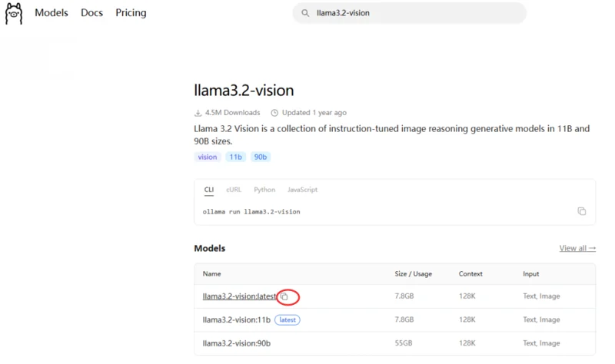This screenshot has width=615, height=364.
Task: Click the 11b size tag
Action: pyautogui.click(x=236, y=157)
